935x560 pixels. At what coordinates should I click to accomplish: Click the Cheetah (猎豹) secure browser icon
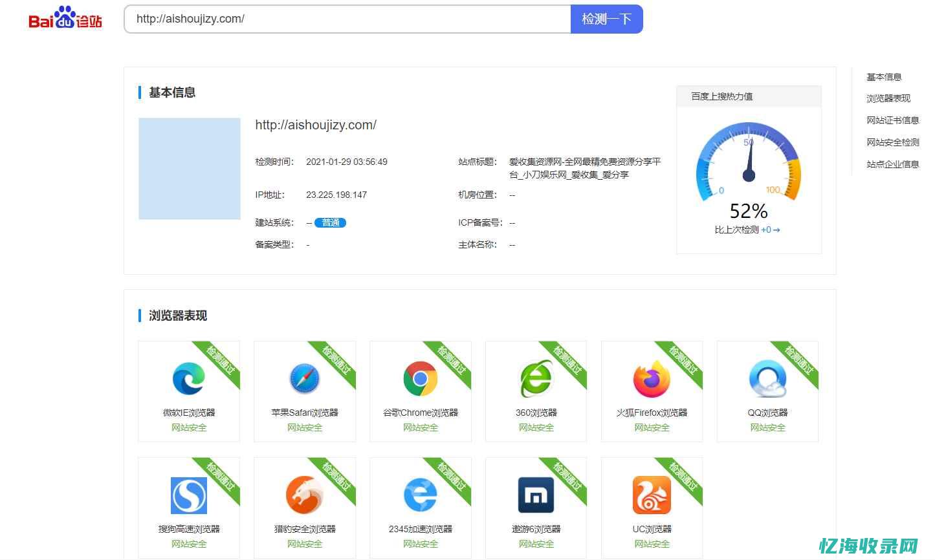click(x=305, y=495)
